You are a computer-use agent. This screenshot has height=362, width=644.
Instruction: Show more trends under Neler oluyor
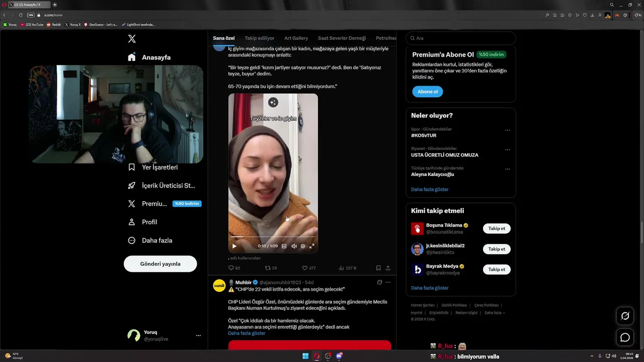[x=430, y=190]
